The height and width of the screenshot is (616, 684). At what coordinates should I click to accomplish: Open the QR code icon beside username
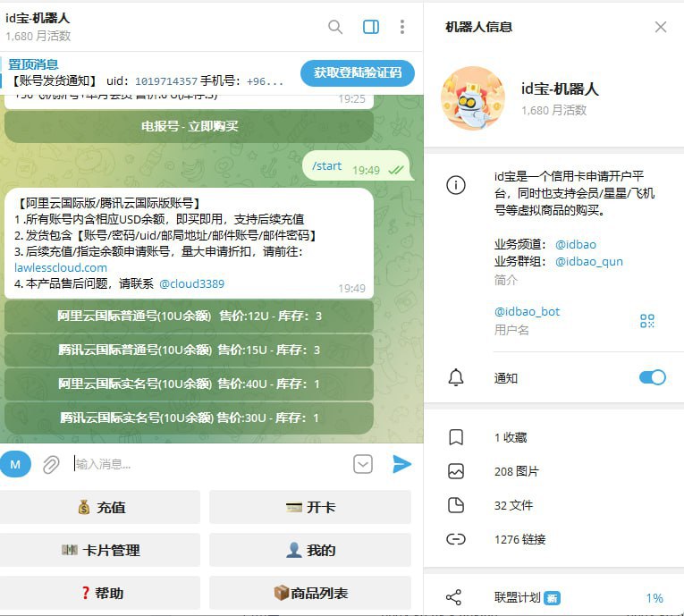pyautogui.click(x=647, y=321)
